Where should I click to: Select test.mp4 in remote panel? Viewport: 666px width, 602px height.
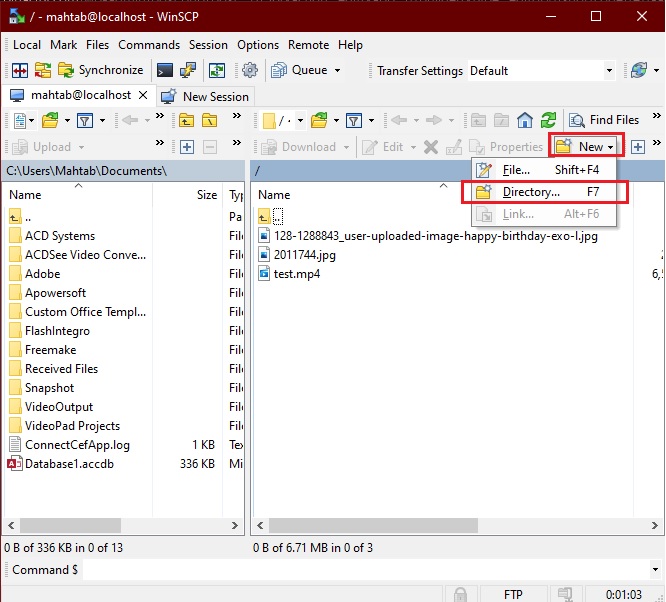[297, 274]
